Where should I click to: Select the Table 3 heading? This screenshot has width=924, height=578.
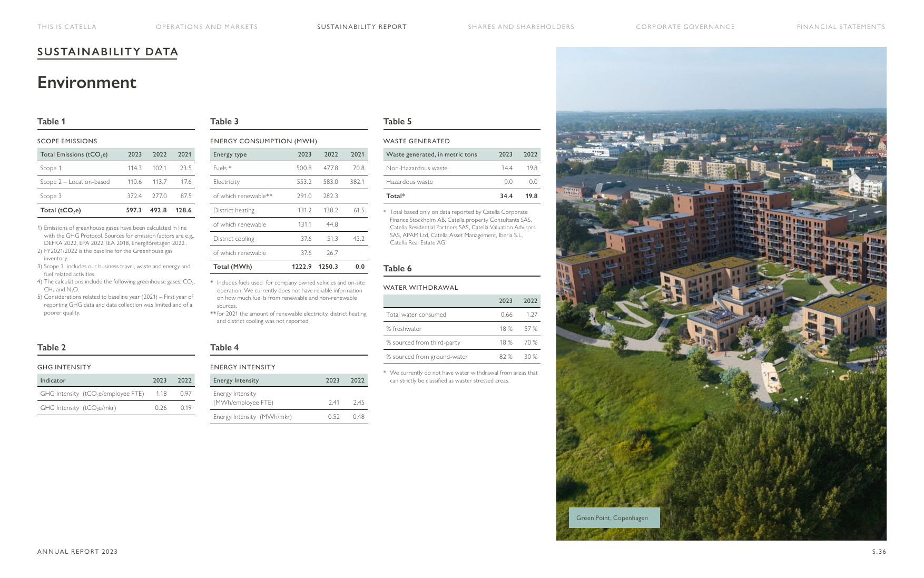pos(224,122)
